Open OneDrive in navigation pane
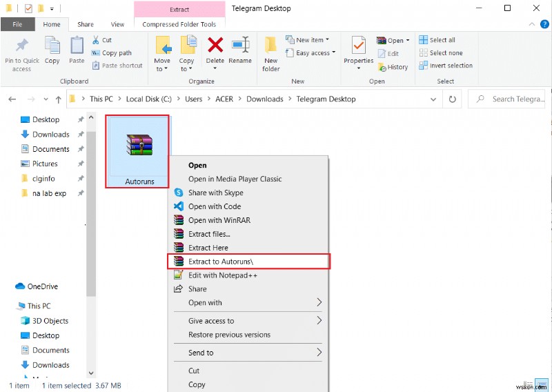This screenshot has width=552, height=392. pyautogui.click(x=37, y=286)
